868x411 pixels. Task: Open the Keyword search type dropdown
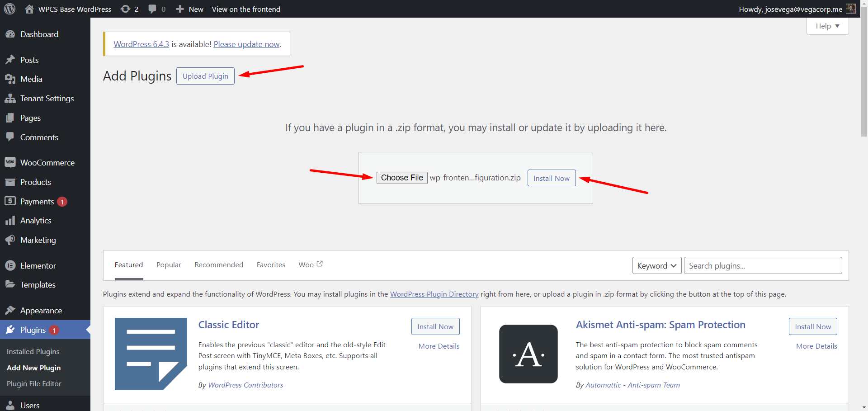657,265
